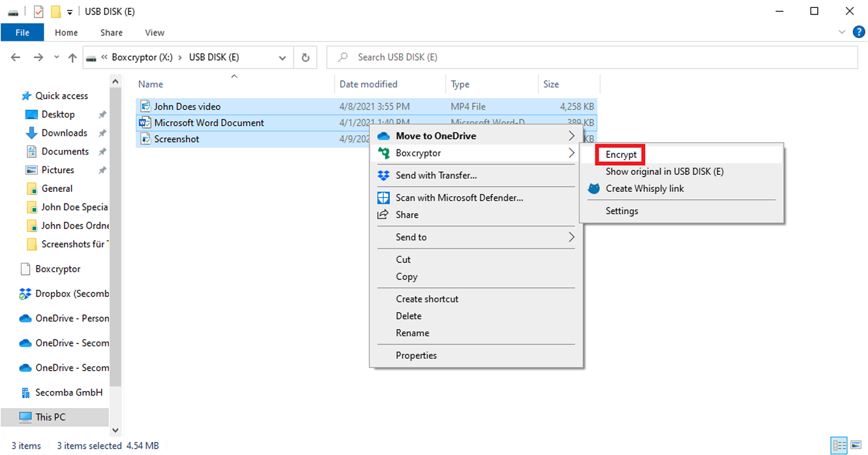The image size is (868, 455).
Task: Switch to the Share ribbon tab
Action: pyautogui.click(x=112, y=33)
